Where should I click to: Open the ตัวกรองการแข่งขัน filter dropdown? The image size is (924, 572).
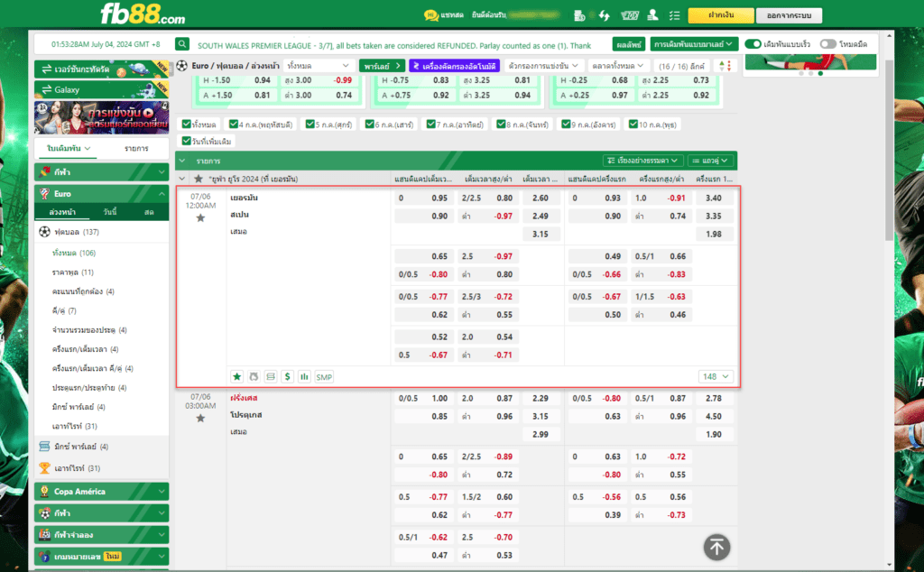click(543, 66)
